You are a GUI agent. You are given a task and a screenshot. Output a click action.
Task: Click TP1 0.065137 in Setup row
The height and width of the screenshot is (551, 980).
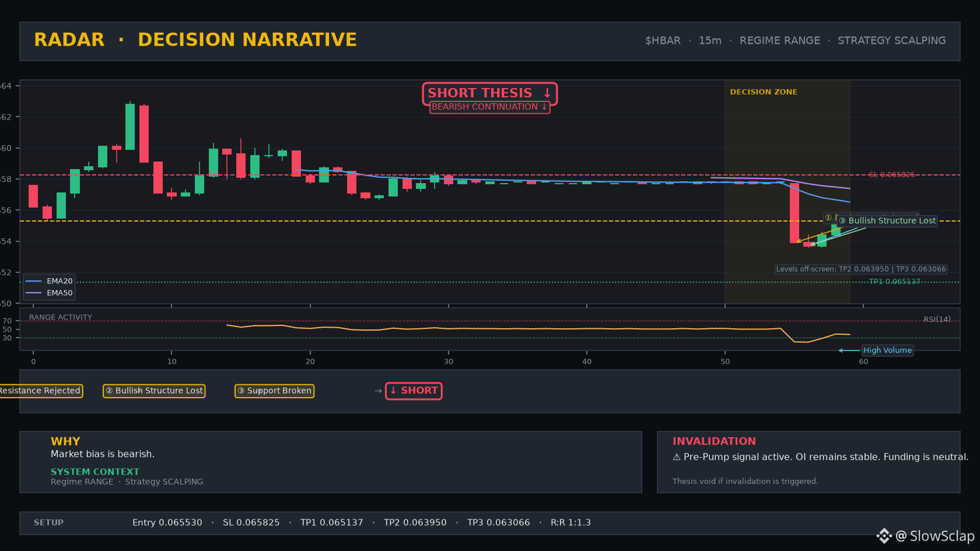pyautogui.click(x=332, y=522)
